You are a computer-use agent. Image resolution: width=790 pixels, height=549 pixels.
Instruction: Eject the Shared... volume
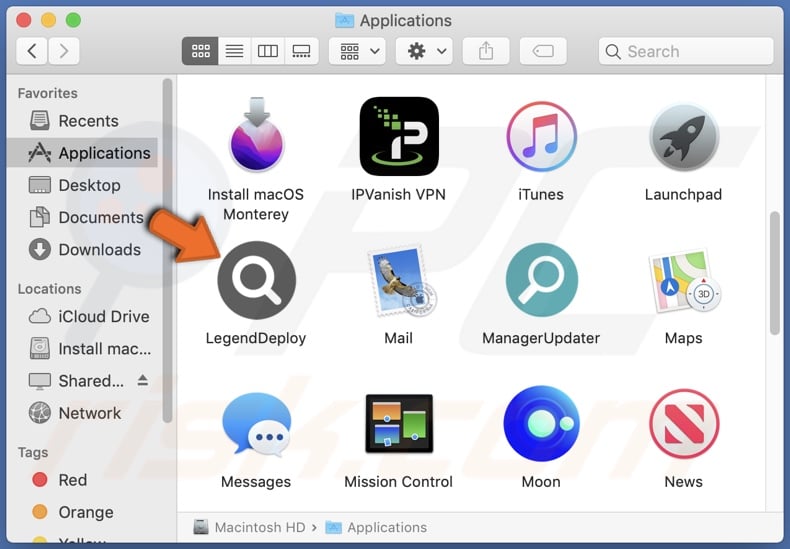pyautogui.click(x=143, y=380)
